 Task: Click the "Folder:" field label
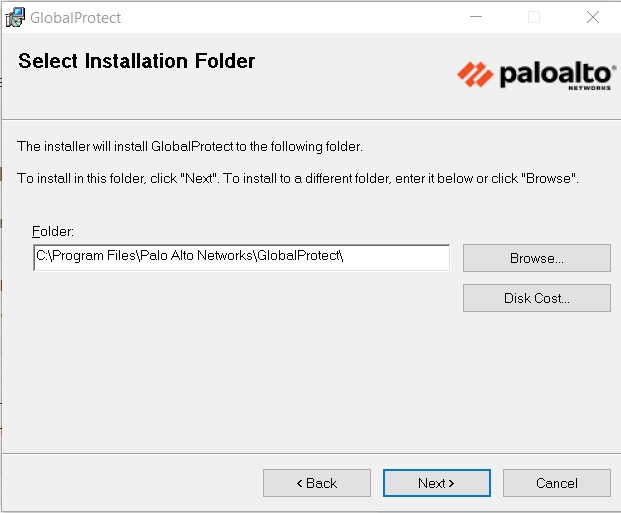pos(53,232)
